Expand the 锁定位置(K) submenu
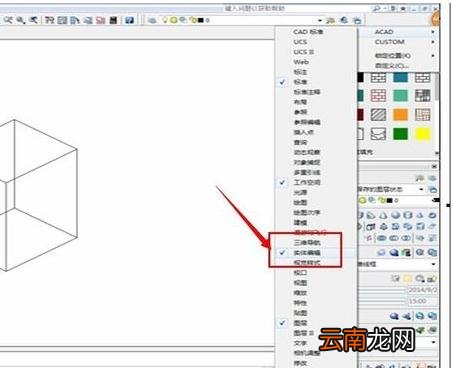The height and width of the screenshot is (368, 452). (398, 56)
